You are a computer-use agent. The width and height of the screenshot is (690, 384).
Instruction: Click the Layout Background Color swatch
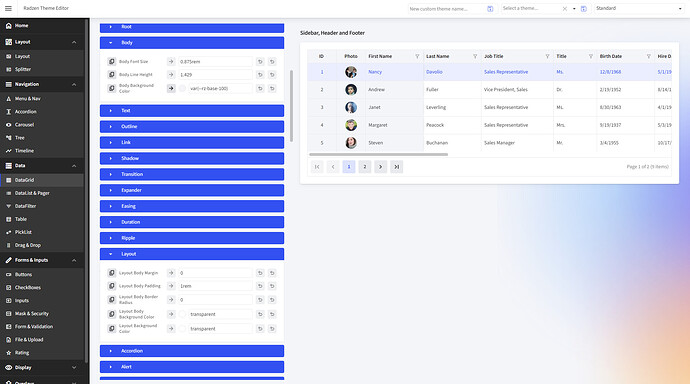point(182,329)
